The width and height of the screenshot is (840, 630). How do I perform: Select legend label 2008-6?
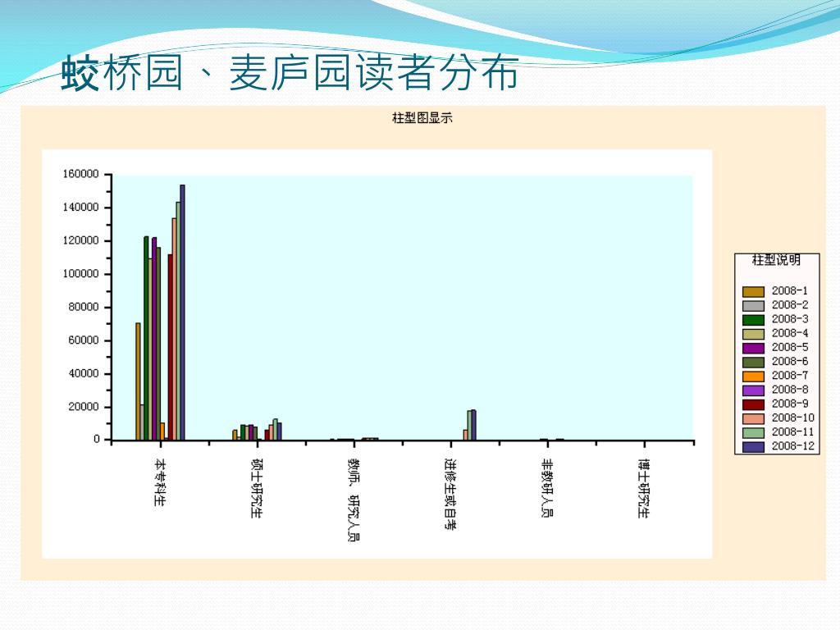click(790, 362)
